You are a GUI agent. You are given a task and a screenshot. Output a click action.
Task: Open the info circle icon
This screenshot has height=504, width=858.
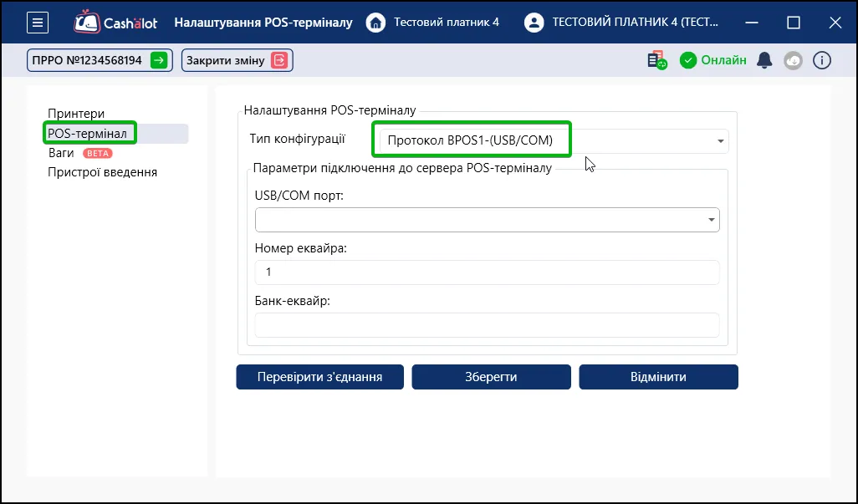(x=821, y=60)
